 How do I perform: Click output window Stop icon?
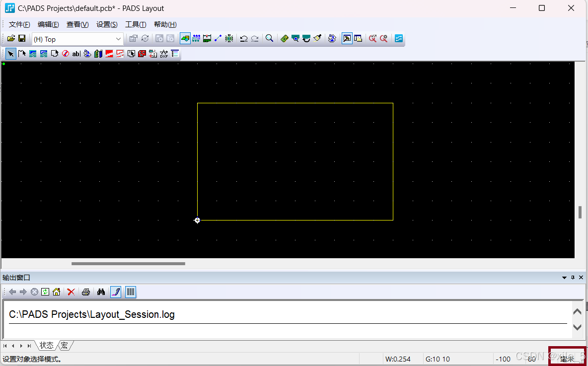34,292
